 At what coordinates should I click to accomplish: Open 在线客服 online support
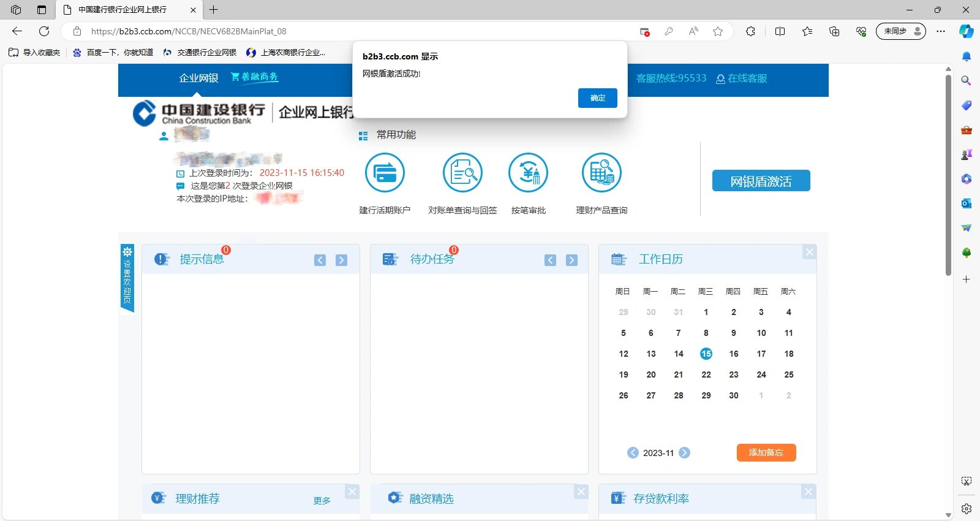[x=742, y=78]
